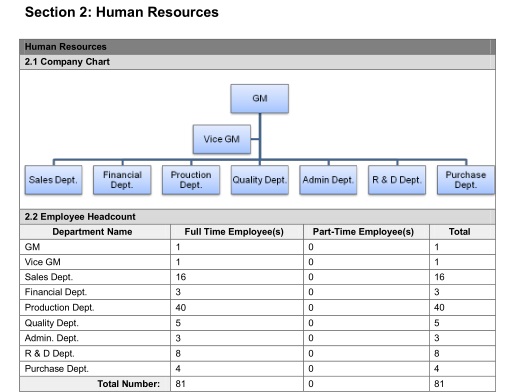Click the Purchase Dept. part-time value '0'
525x392 pixels.
[x=311, y=369]
